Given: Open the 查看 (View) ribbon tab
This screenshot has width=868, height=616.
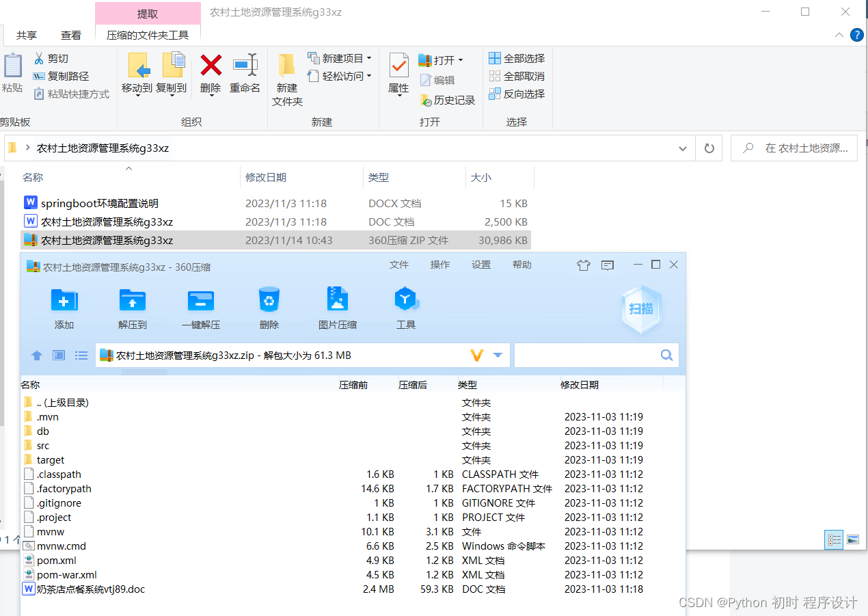Looking at the screenshot, I should (71, 36).
